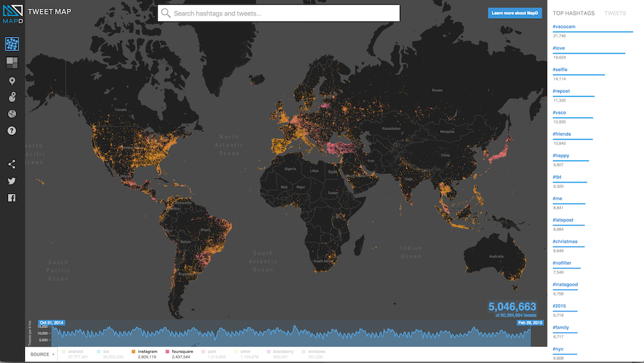Viewport: 644px width, 363px height.
Task: Click the 21,746 count under #vscocam
Action: click(559, 36)
